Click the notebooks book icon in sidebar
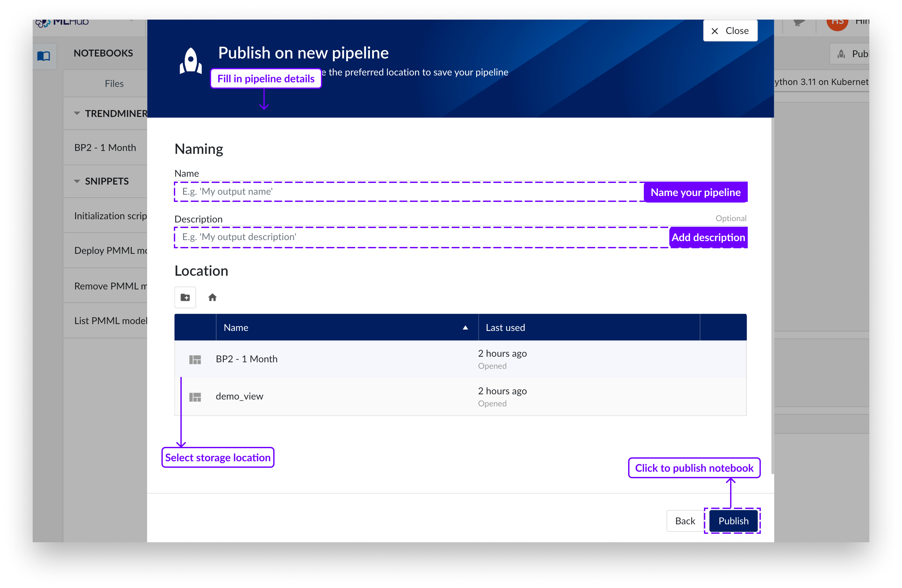Viewport: 902px width, 588px height. click(x=44, y=57)
